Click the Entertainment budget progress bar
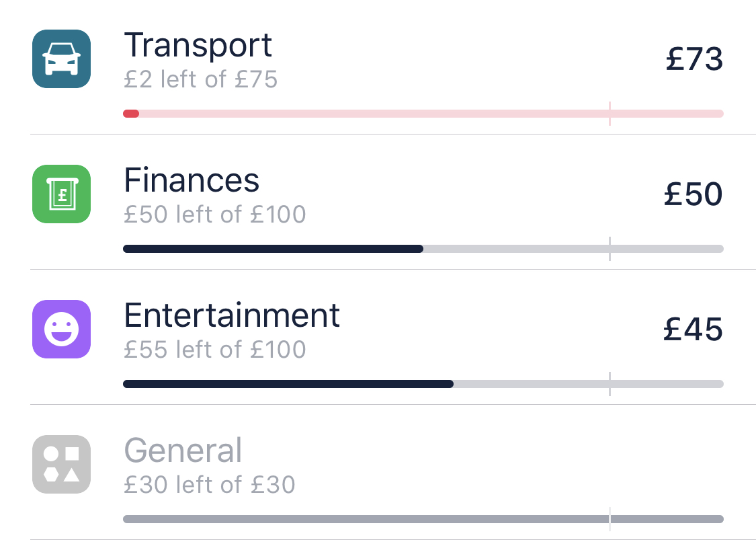This screenshot has width=756, height=542. coord(423,384)
